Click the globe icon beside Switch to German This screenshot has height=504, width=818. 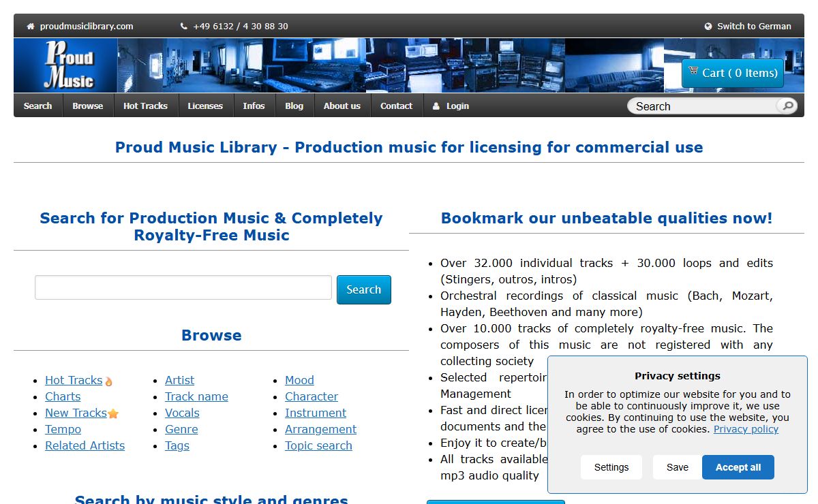point(708,27)
